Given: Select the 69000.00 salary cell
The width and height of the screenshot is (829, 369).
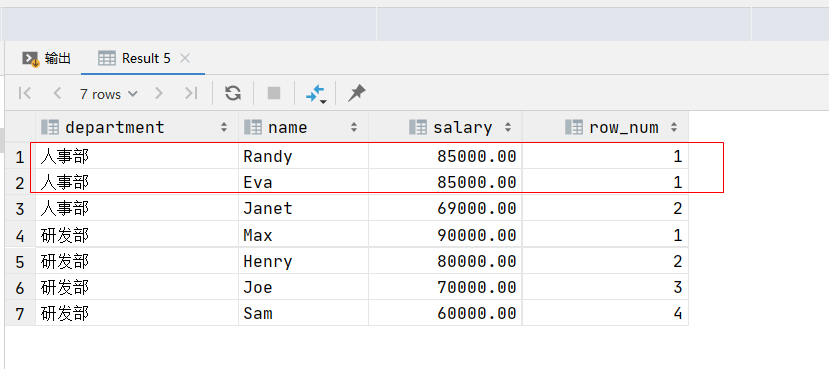Looking at the screenshot, I should [445, 208].
